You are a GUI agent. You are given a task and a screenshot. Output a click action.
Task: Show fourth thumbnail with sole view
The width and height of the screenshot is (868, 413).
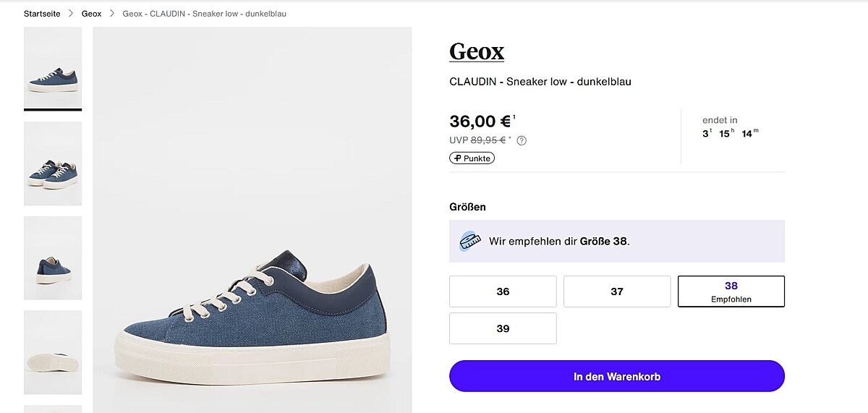(53, 352)
